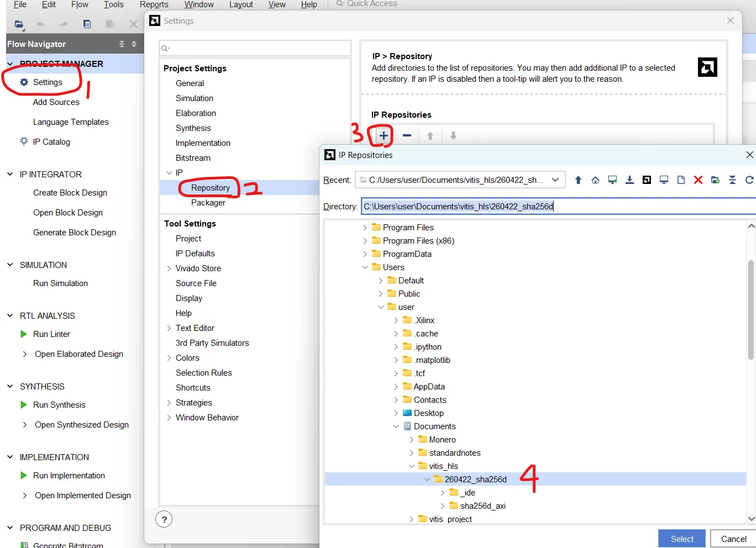Image resolution: width=756 pixels, height=548 pixels.
Task: Click the Run Implementation green play icon
Action: tap(24, 475)
